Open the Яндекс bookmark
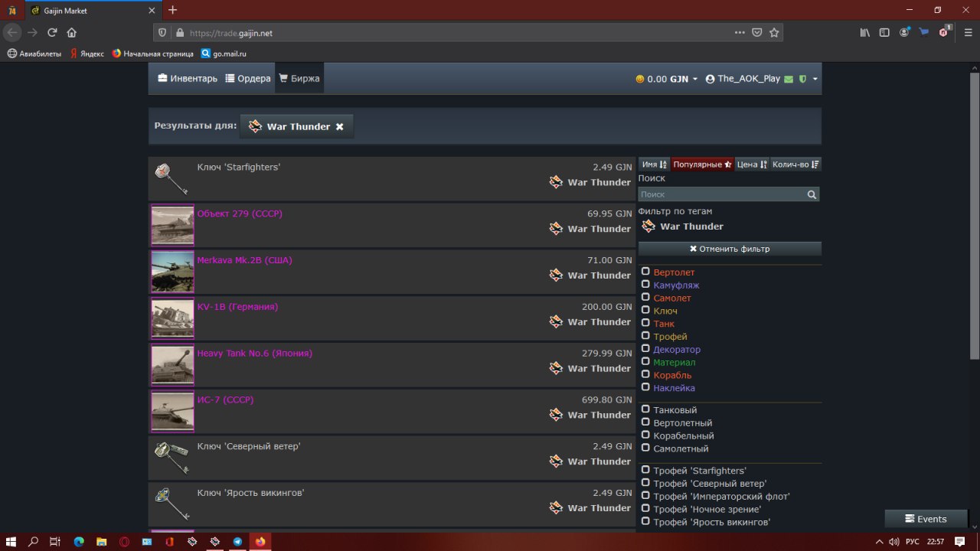This screenshot has width=980, height=551. [87, 54]
